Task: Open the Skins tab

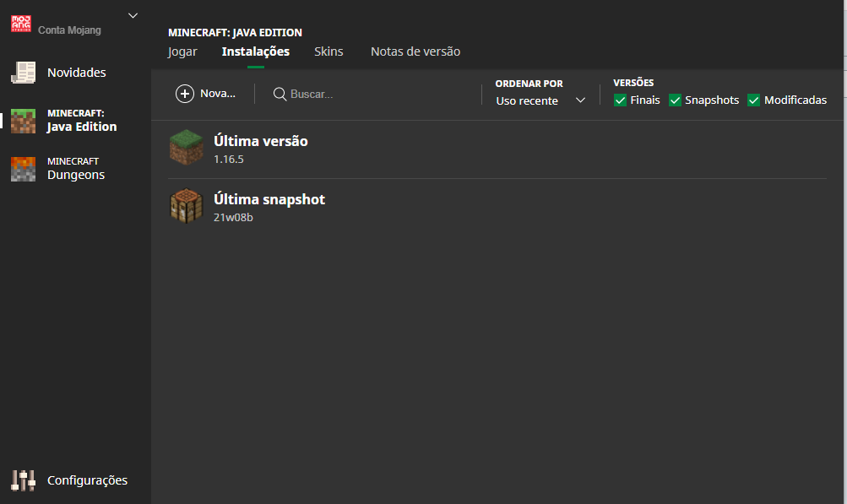Action: 328,51
